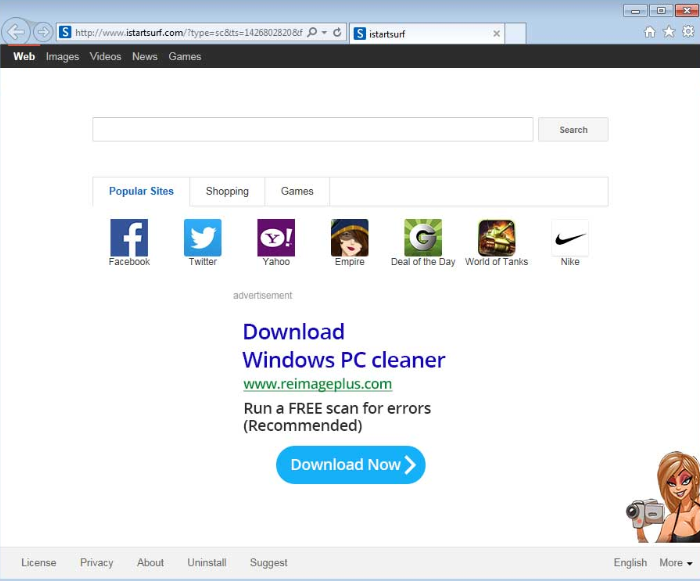Viewport: 700px width, 581px height.
Task: Focus the main search input field
Action: [312, 130]
